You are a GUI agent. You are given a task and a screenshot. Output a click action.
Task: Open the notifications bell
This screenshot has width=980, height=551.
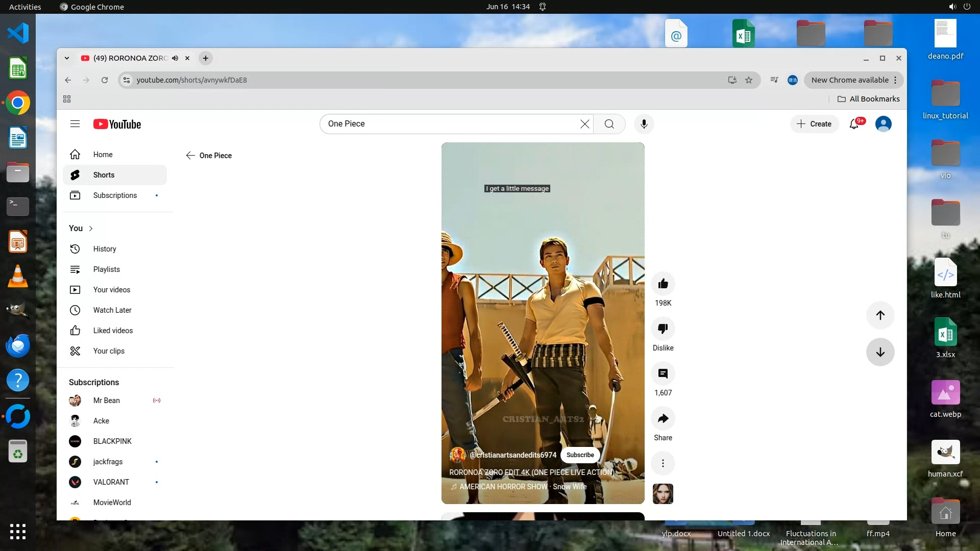854,124
